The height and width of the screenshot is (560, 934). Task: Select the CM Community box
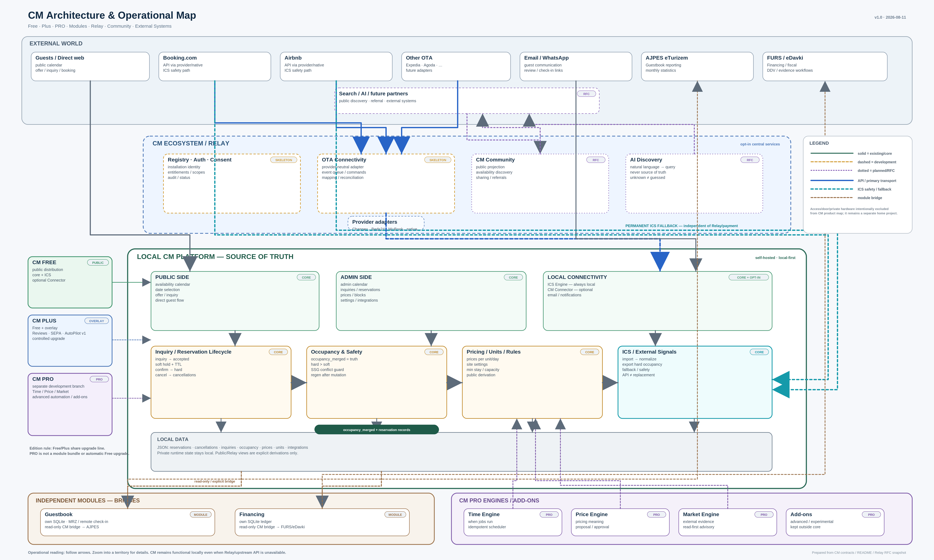click(540, 183)
